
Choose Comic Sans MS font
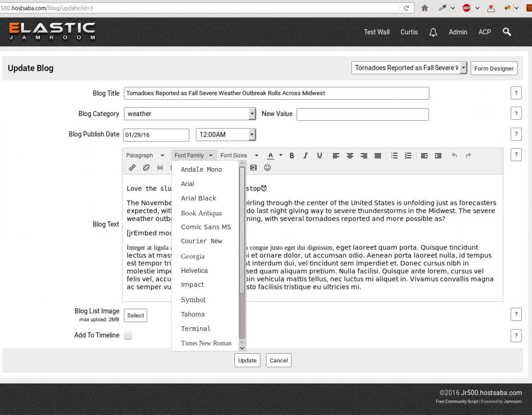point(206,227)
